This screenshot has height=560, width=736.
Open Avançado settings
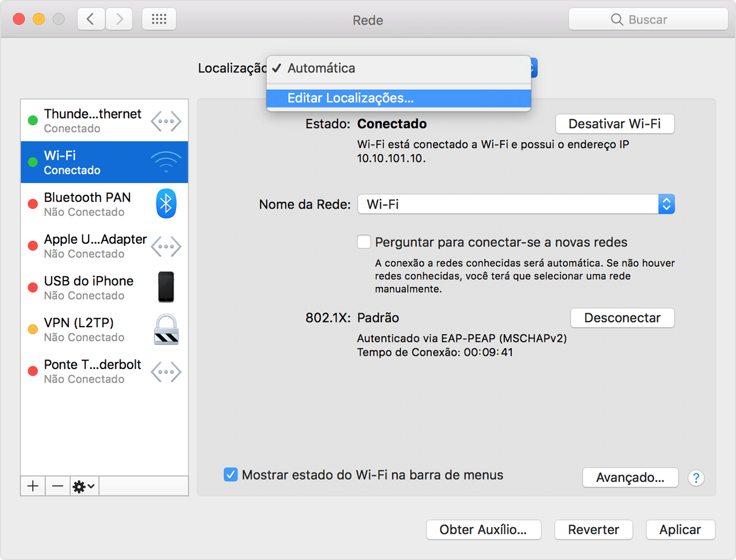[x=630, y=477]
